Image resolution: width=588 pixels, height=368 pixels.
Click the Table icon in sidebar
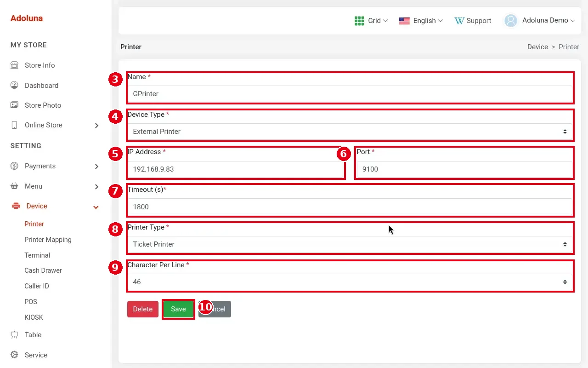(14, 334)
